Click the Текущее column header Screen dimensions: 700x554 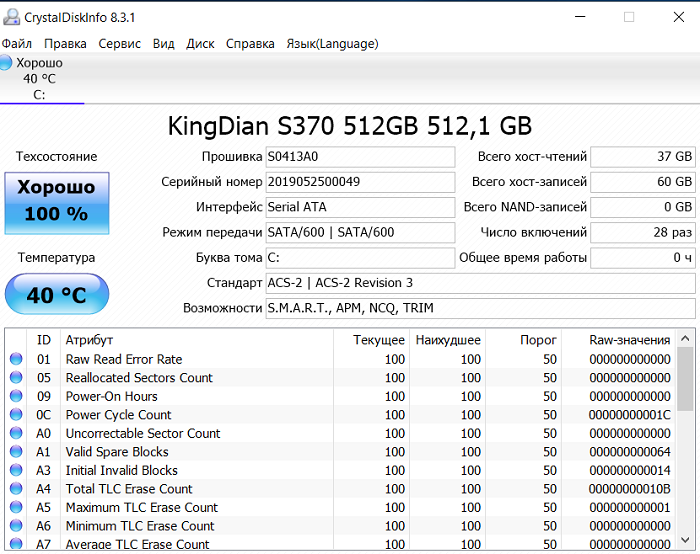(371, 340)
